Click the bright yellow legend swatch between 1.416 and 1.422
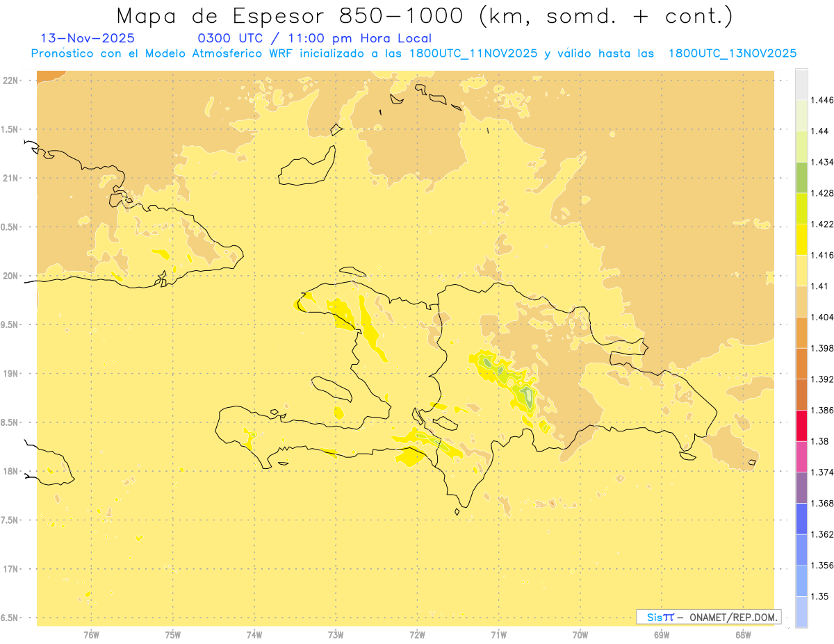The height and width of the screenshot is (644, 834). pos(801,239)
